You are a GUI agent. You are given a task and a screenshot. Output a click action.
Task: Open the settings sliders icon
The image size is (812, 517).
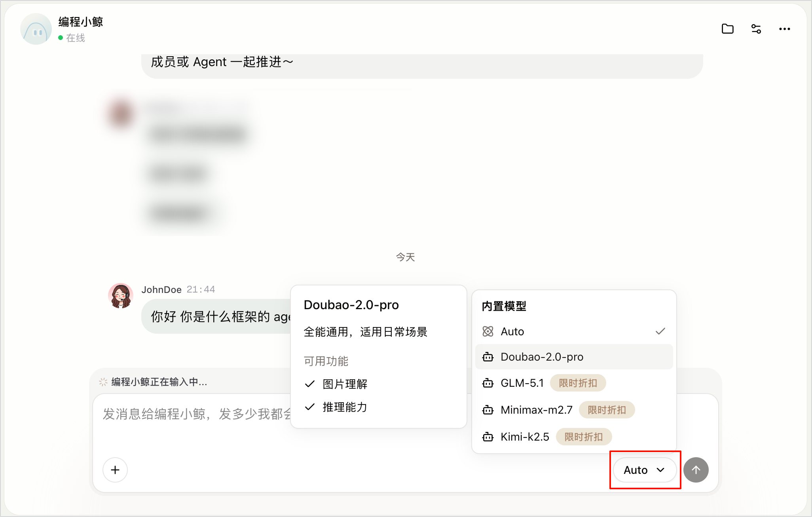click(x=756, y=29)
